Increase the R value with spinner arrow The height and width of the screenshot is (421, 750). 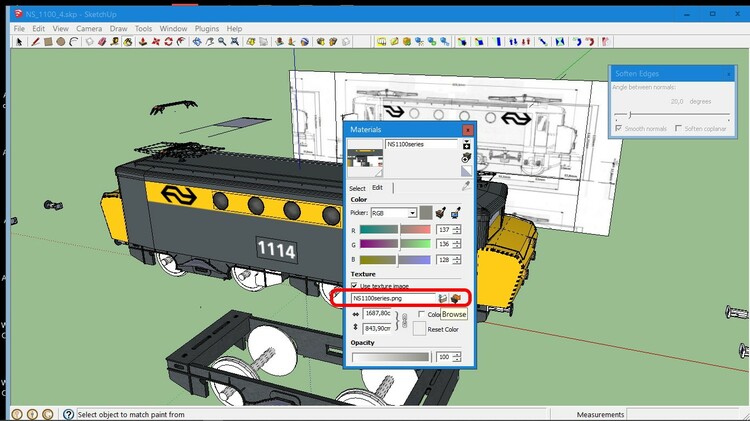(458, 227)
